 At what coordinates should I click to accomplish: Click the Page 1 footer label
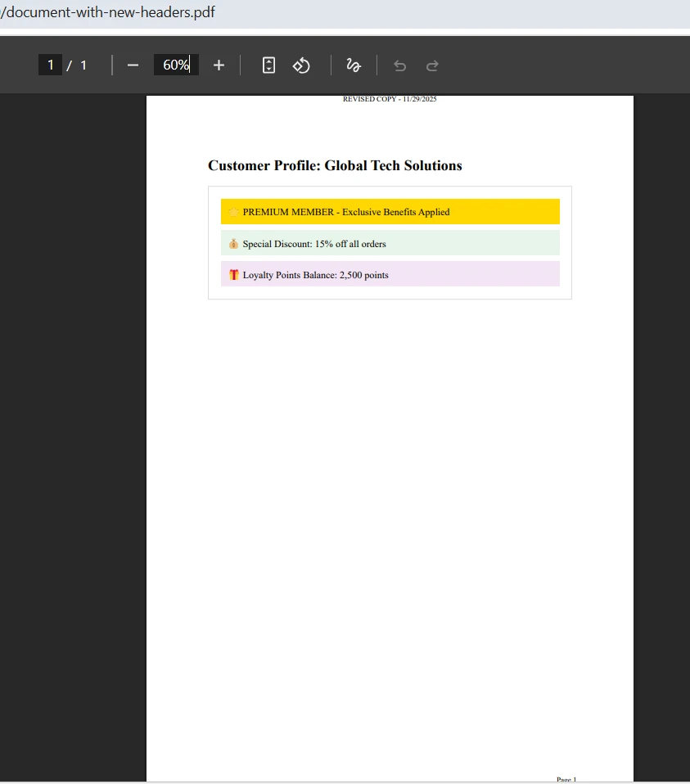click(566, 778)
